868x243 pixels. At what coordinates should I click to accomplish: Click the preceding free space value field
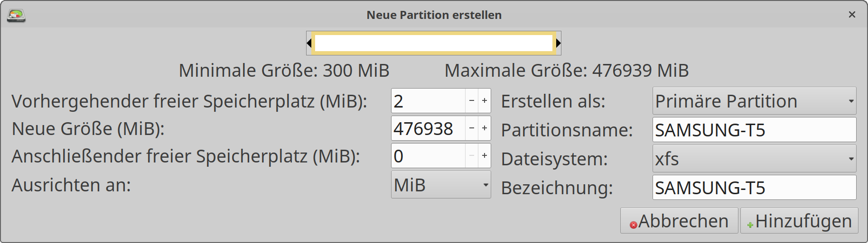[x=428, y=101]
